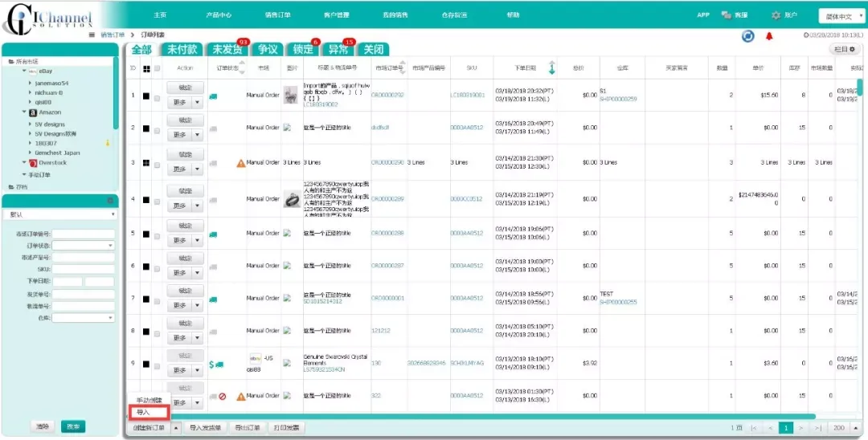Viewport: 868px width, 440px height.
Task: Click the red prohibited icon in row 10
Action: click(223, 397)
